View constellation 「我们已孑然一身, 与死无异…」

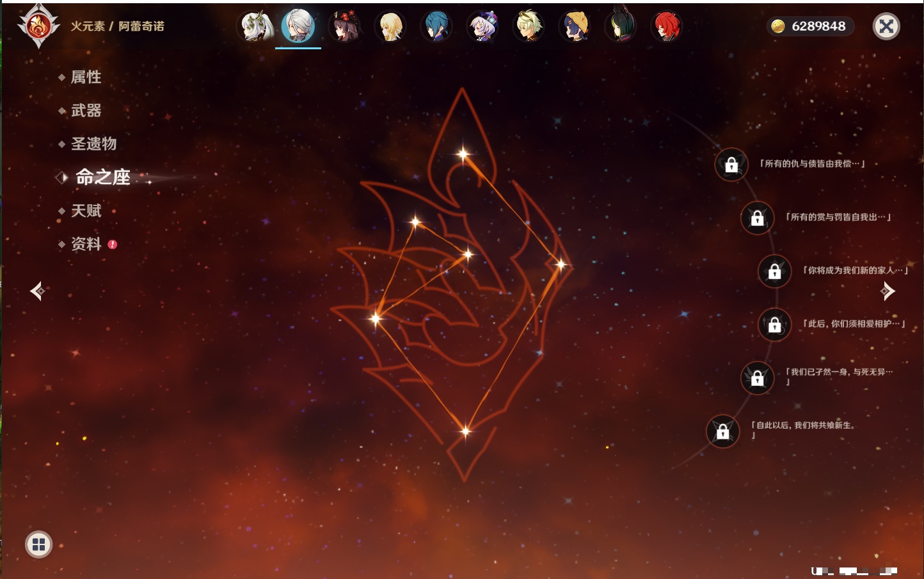pyautogui.click(x=839, y=377)
